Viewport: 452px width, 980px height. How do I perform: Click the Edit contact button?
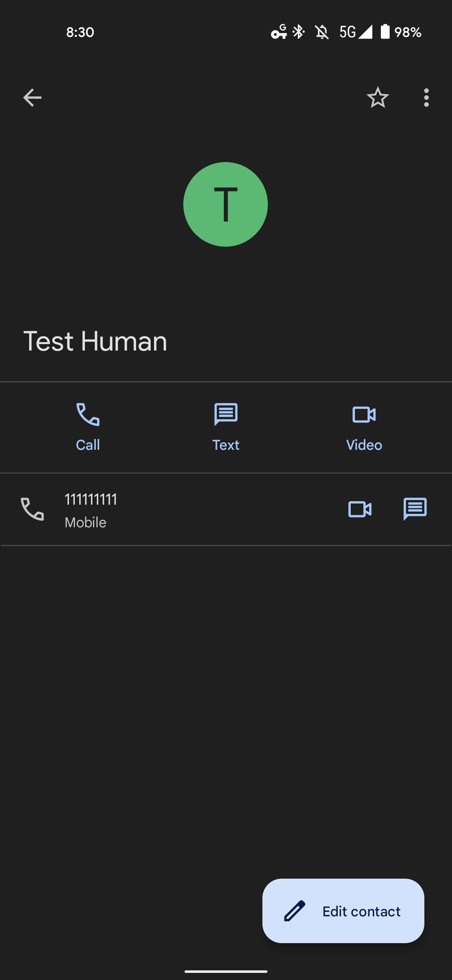click(343, 911)
